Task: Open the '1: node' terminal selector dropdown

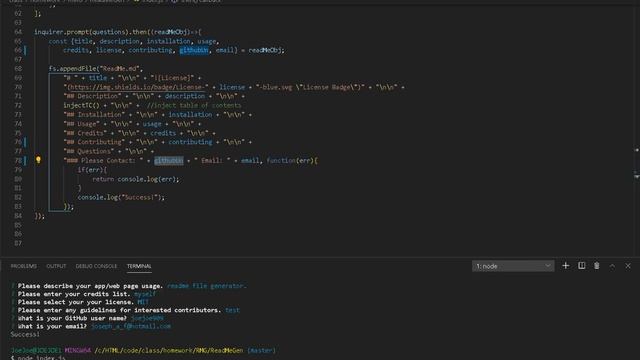Action: [x=513, y=266]
